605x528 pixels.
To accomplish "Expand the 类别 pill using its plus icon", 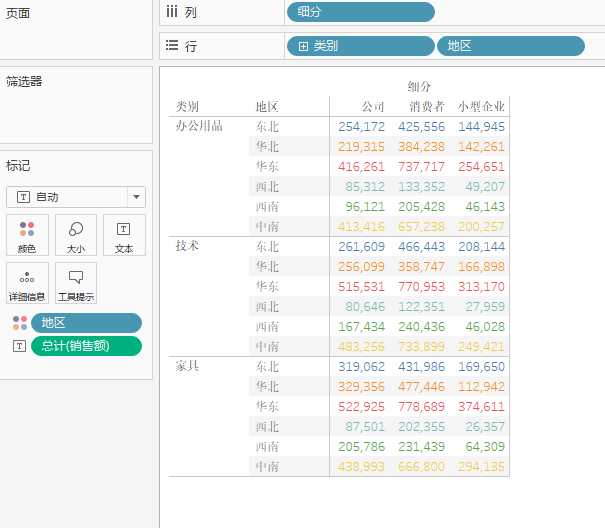I will click(303, 46).
